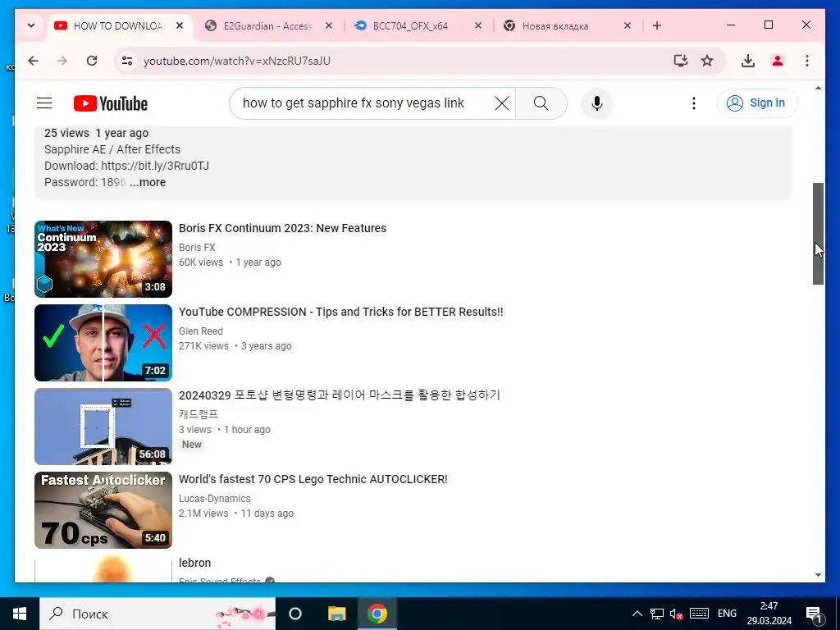Open Chrome downloads
Screen dimensions: 840x630
pos(748,61)
